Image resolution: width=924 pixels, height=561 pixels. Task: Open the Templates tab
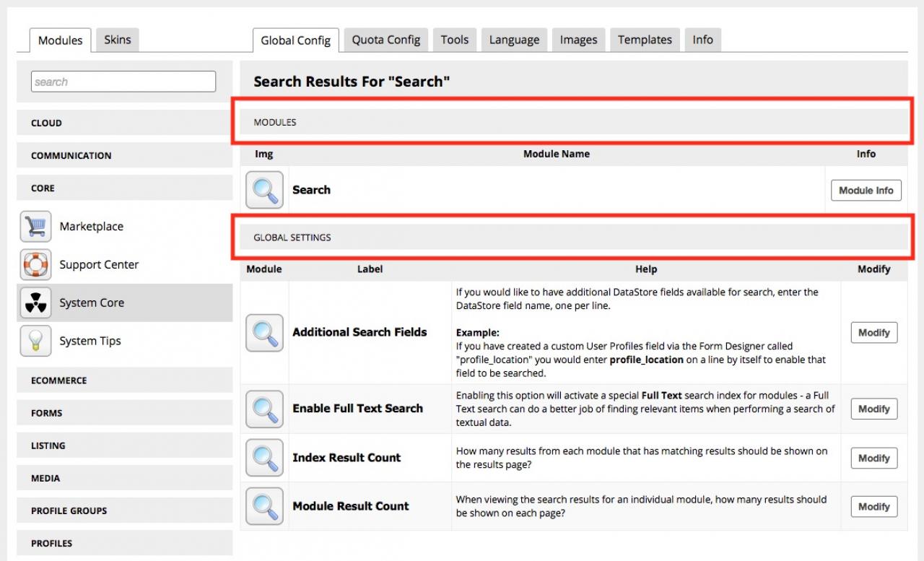pos(645,40)
